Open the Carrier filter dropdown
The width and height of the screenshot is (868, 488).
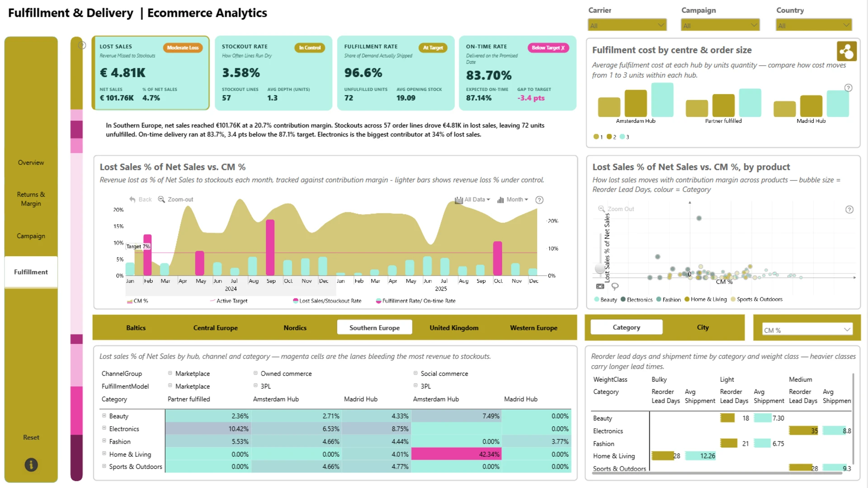pyautogui.click(x=627, y=25)
